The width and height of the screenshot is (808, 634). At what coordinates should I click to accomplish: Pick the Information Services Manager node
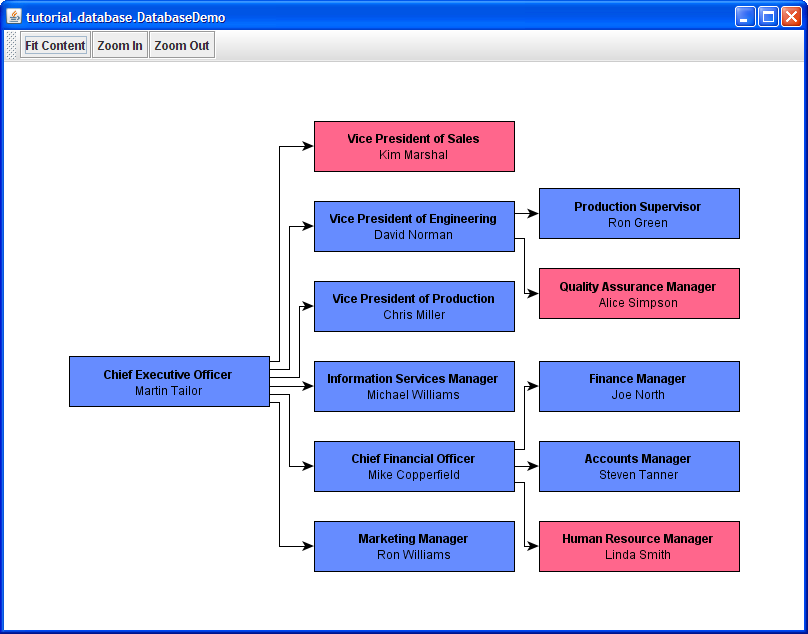pos(414,387)
